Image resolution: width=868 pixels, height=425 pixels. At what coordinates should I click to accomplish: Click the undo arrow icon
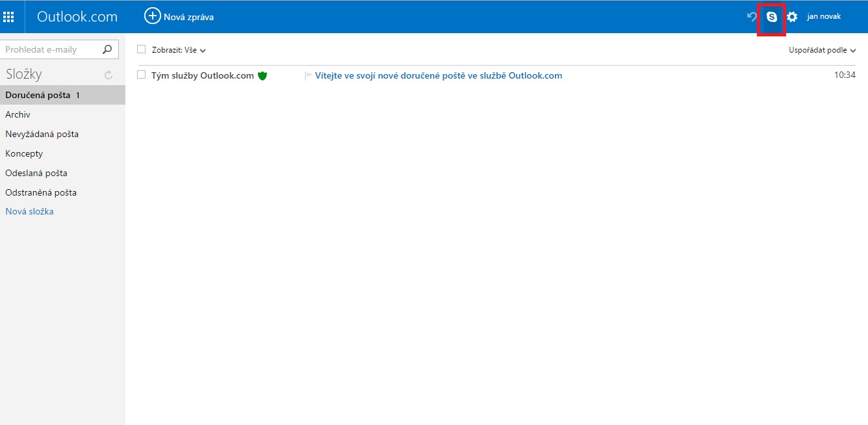click(752, 17)
